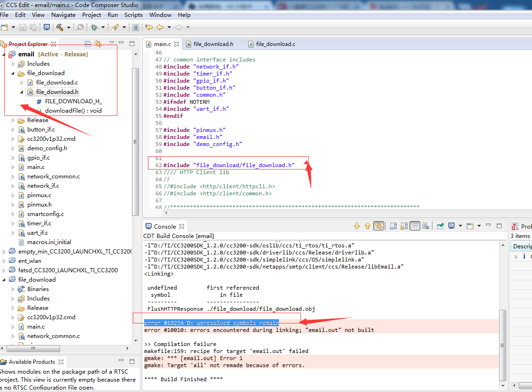Click the Build hammer icon

pos(60,27)
